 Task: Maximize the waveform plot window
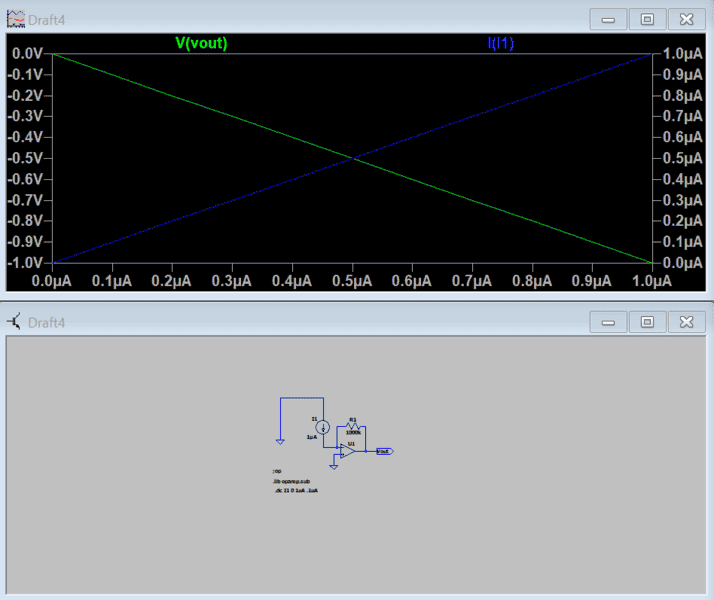click(647, 19)
